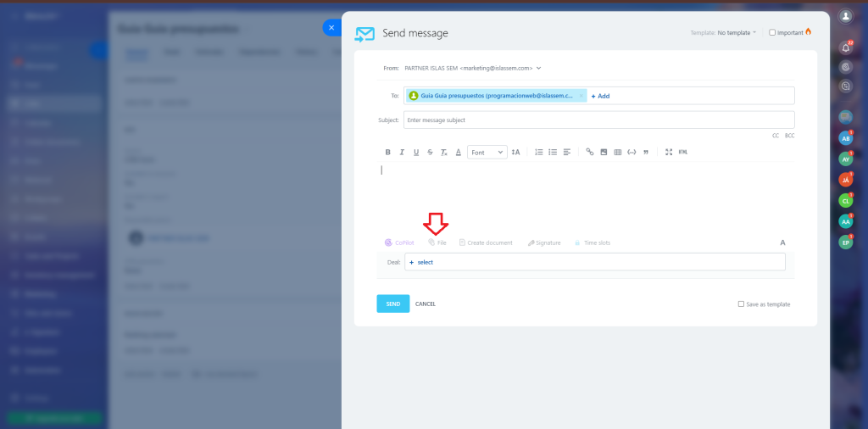Switch editor to HTML source mode

point(683,152)
